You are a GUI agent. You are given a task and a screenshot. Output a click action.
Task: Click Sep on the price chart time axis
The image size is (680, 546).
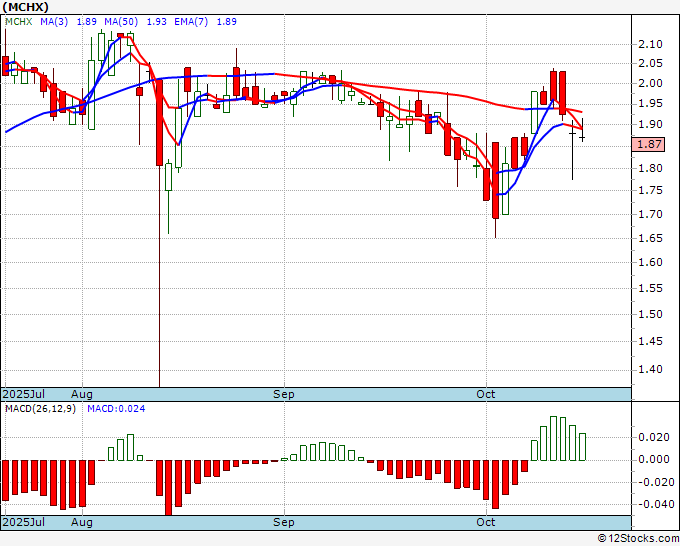284,394
